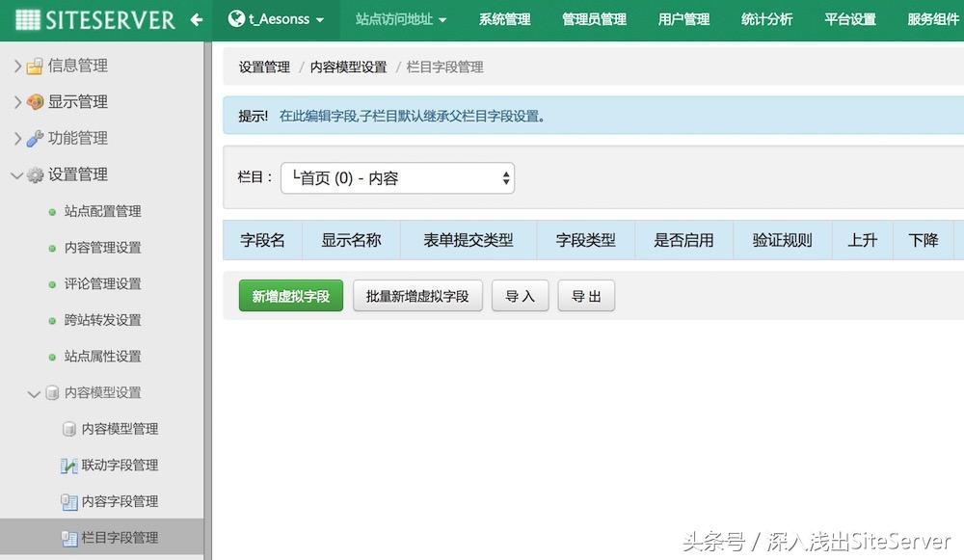Select 评论管理设置 in sidebar
The image size is (964, 560).
(x=103, y=284)
